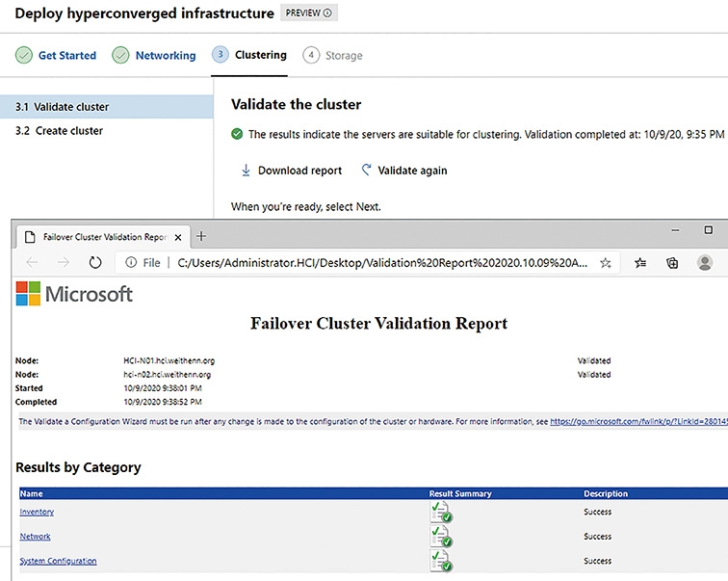Click the Inventory result summary icon
The width and height of the screenshot is (728, 581).
(441, 512)
